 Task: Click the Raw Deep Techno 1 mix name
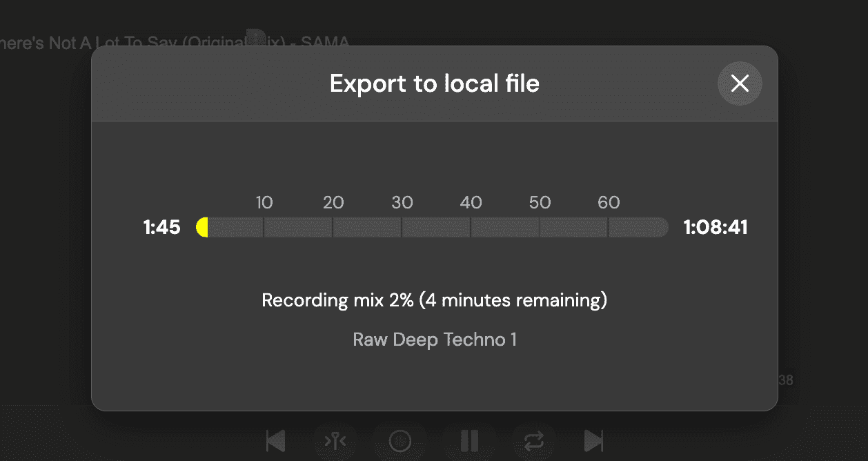click(434, 340)
